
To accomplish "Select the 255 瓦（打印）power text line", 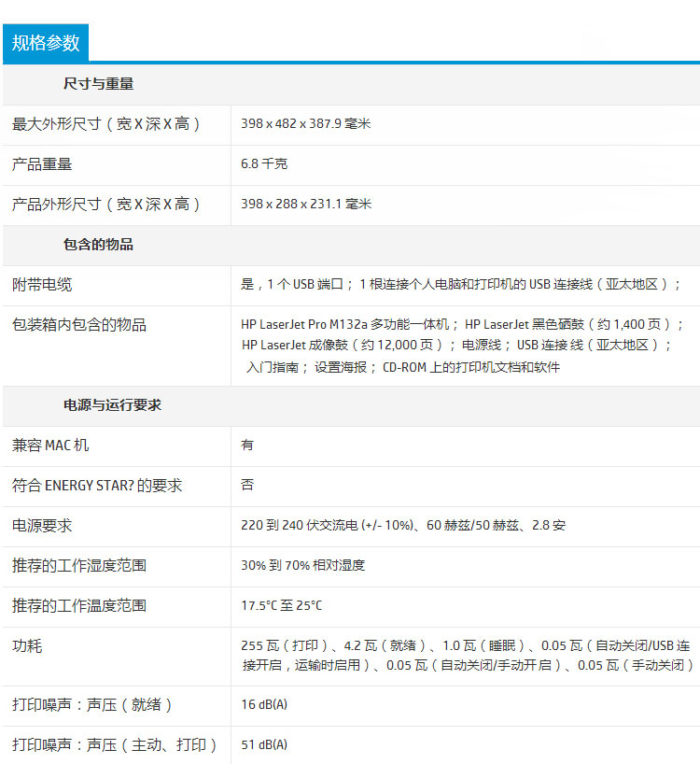I will tap(466, 645).
